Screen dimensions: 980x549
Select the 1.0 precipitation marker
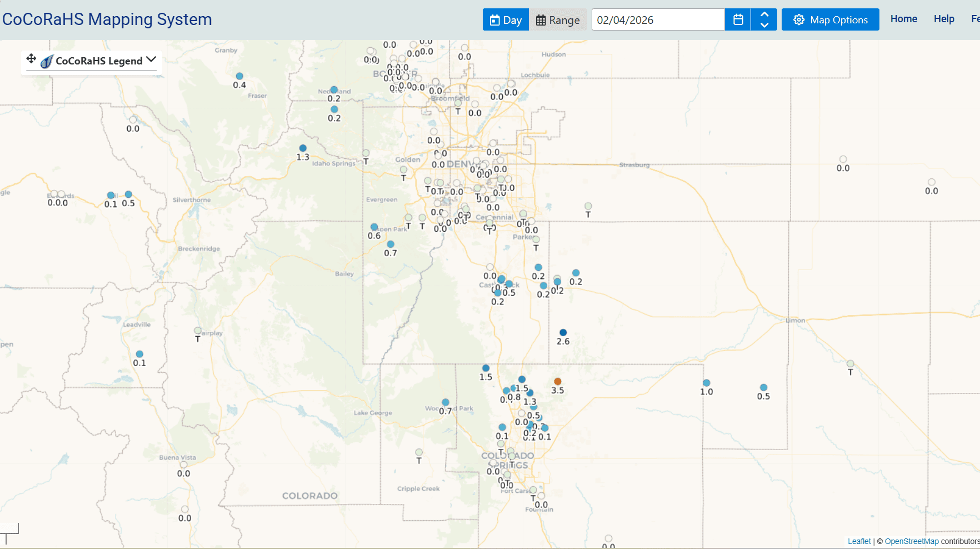pyautogui.click(x=706, y=383)
